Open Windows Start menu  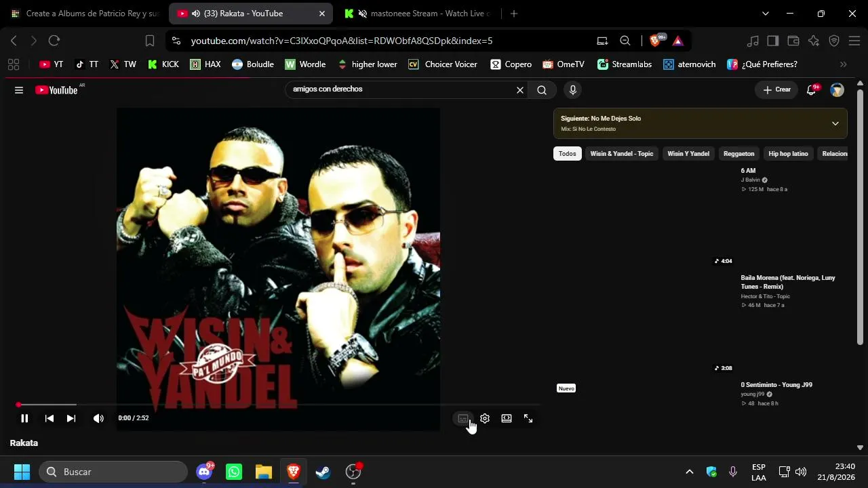22,472
